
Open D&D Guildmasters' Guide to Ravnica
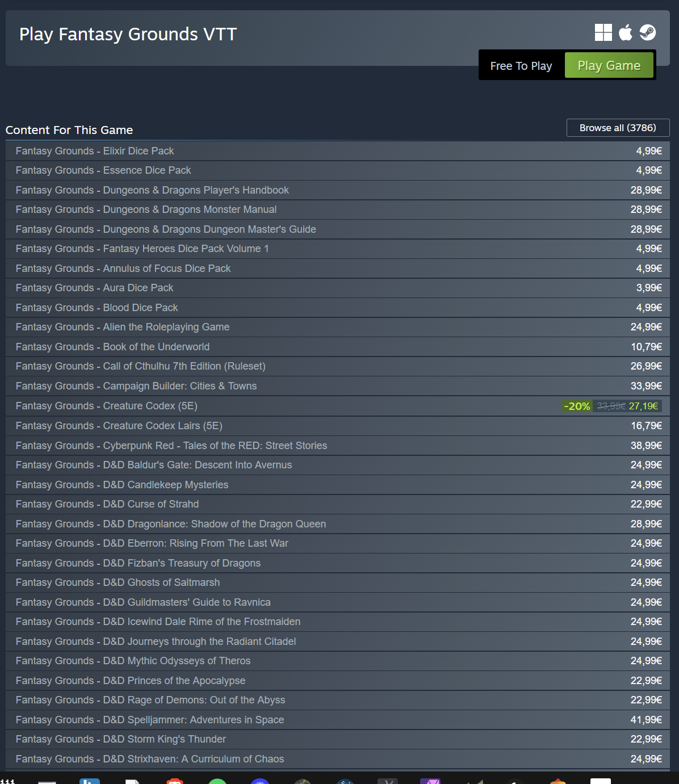(x=338, y=602)
